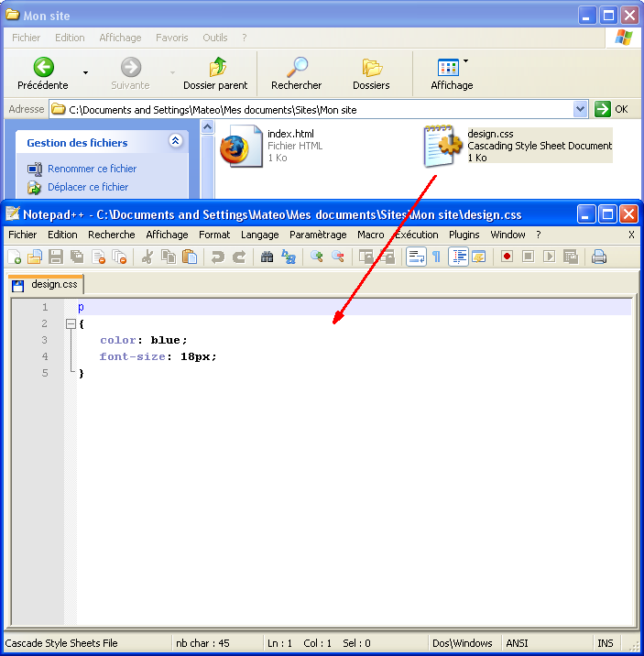Toggle the Dossiers folder pane button
The height and width of the screenshot is (656, 644).
pyautogui.click(x=371, y=74)
